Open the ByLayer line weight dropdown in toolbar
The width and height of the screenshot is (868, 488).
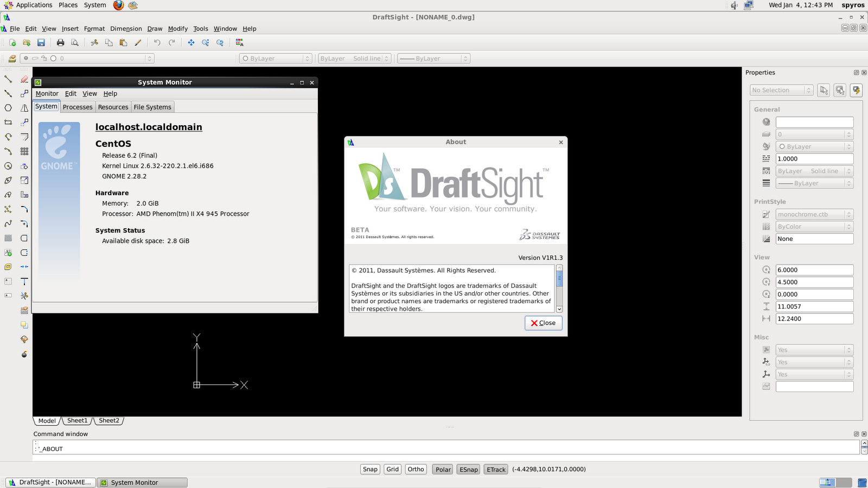[433, 59]
